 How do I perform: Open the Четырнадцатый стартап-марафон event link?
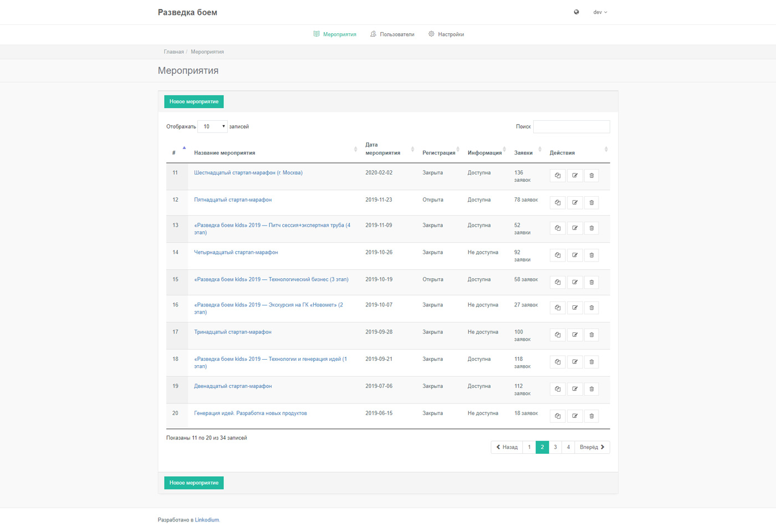tap(236, 253)
